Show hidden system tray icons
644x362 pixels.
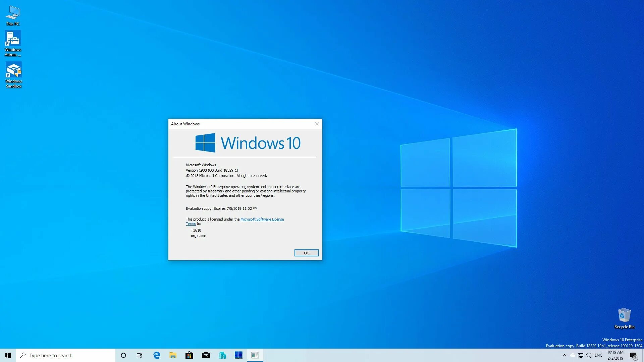(x=564, y=355)
